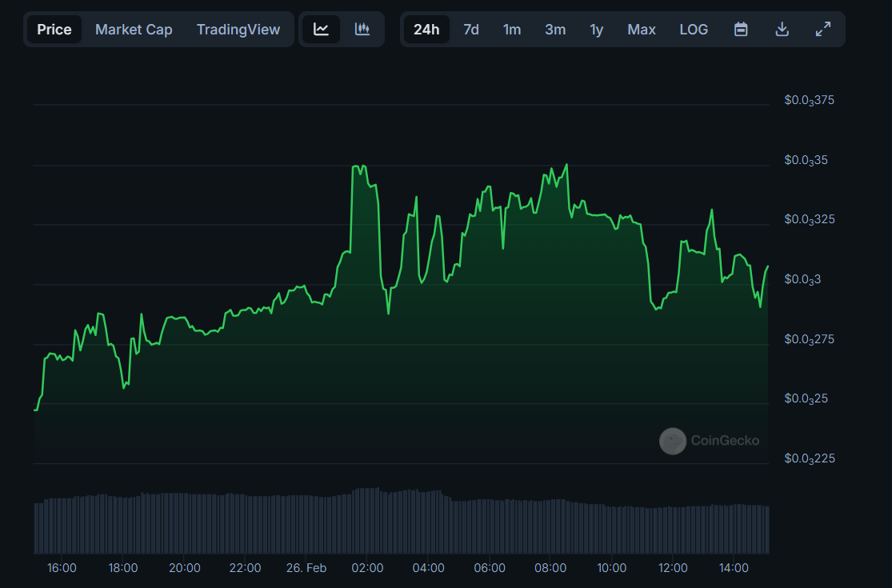892x588 pixels.
Task: Switch to line chart view icon
Action: [x=321, y=30]
